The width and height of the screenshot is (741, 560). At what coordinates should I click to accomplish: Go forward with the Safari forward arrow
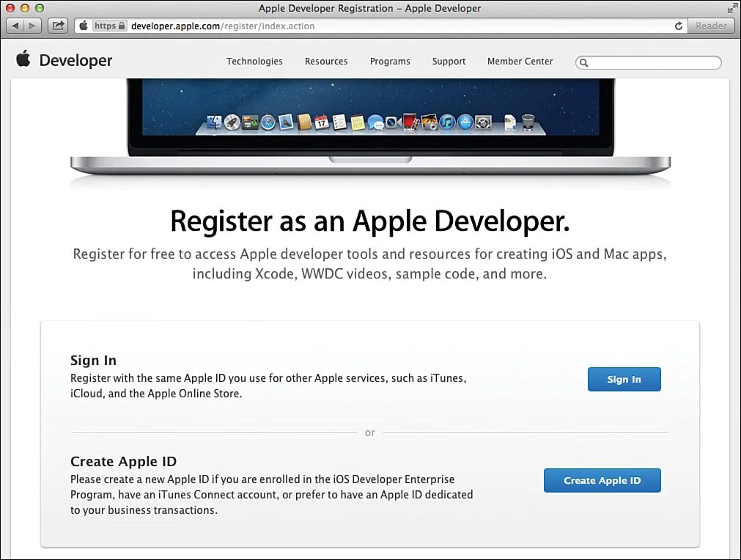(x=32, y=26)
